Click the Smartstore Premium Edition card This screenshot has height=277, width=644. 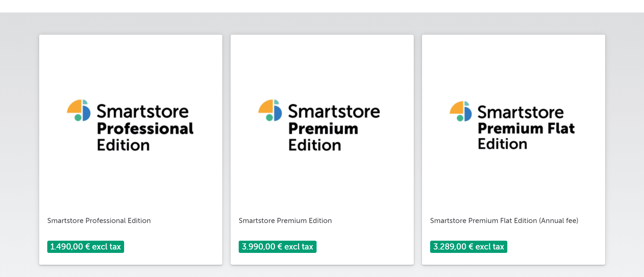(x=322, y=149)
